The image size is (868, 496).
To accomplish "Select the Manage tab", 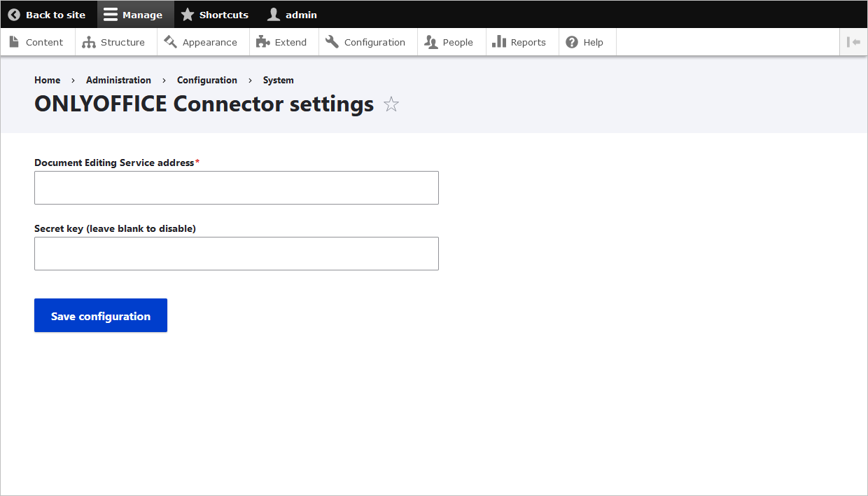I will 135,14.
